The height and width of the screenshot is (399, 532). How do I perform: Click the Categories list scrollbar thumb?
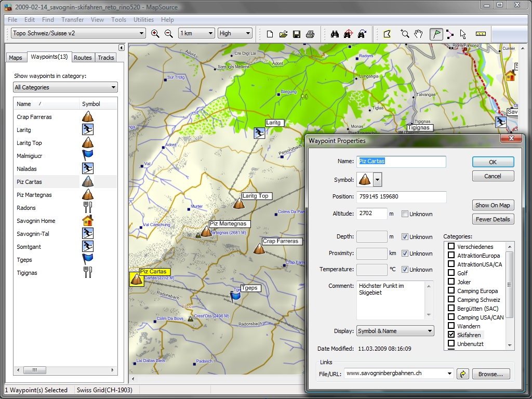[509, 285]
